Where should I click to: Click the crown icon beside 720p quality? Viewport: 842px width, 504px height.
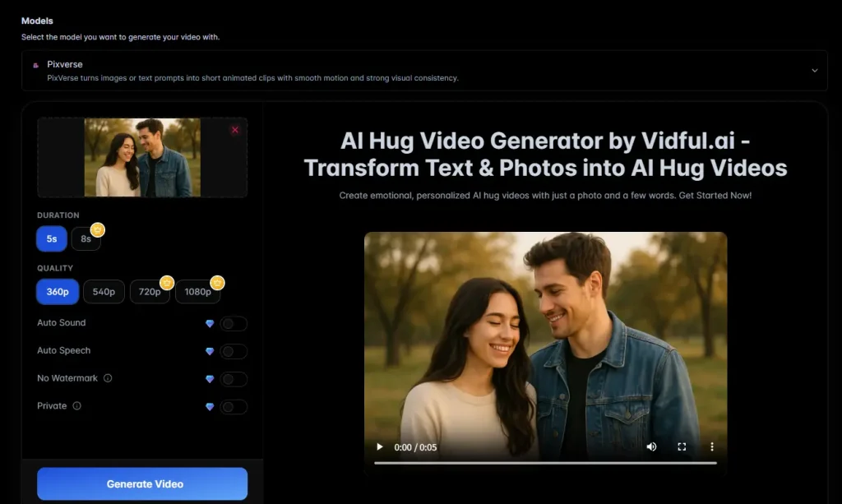[166, 281]
